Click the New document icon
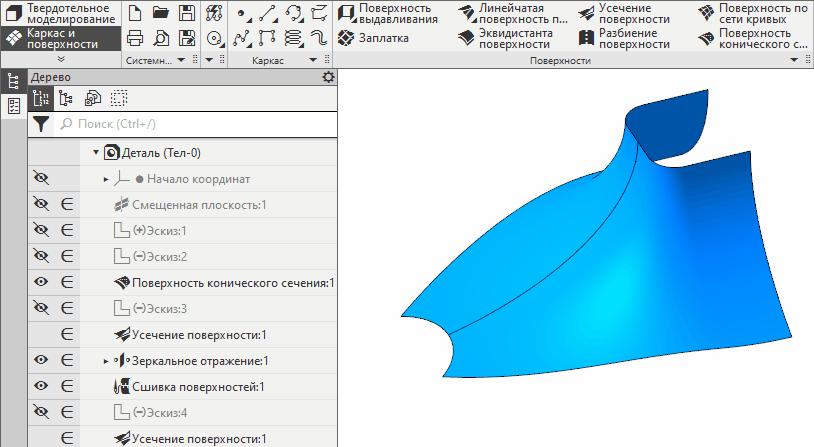 pyautogui.click(x=135, y=13)
